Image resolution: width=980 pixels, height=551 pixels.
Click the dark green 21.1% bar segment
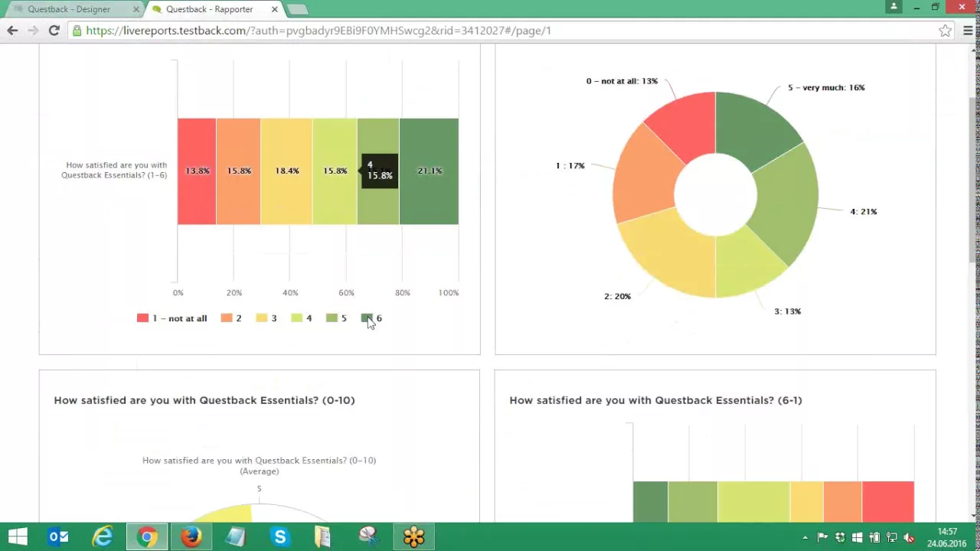pyautogui.click(x=429, y=171)
